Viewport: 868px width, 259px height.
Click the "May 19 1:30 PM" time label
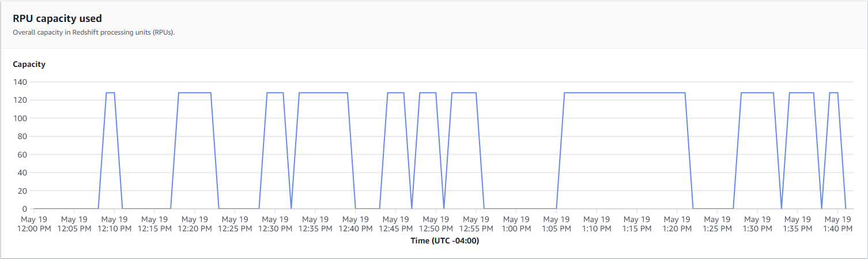pyautogui.click(x=757, y=224)
